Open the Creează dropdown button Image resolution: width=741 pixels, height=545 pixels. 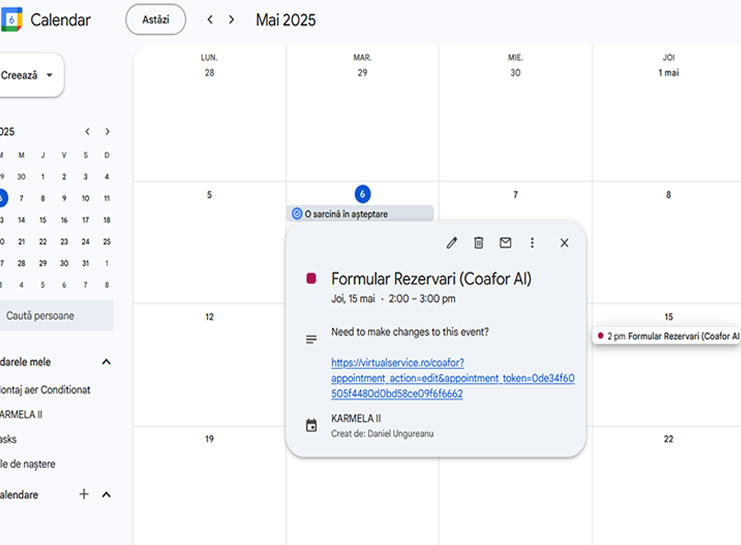pos(30,75)
